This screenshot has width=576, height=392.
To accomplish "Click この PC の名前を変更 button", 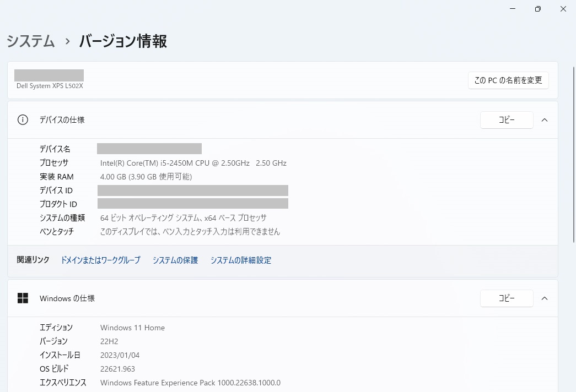I will point(508,80).
